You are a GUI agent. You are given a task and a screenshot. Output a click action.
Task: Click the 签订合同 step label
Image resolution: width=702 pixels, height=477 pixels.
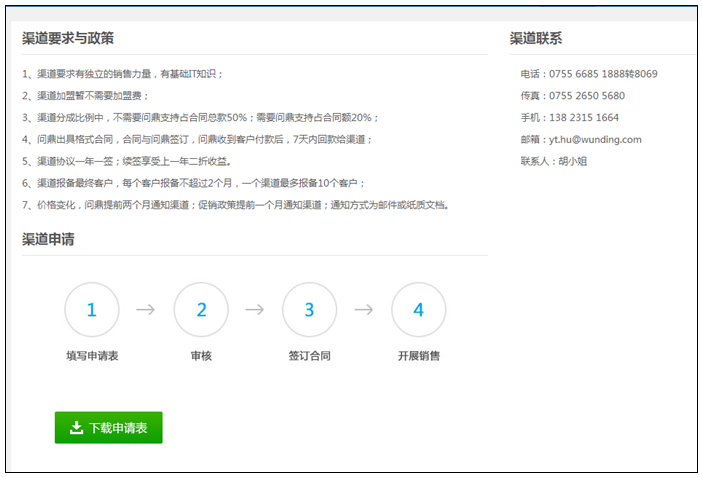point(309,356)
